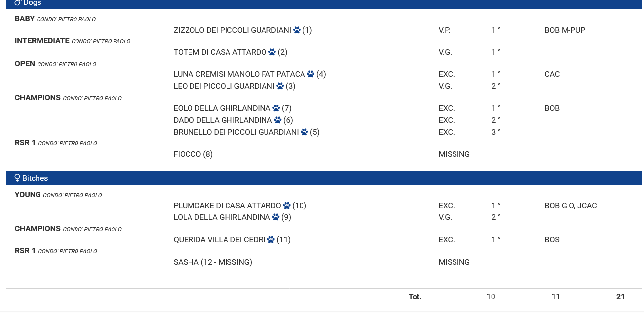Open paw icon for Brunello dei Piccoli Guardiani
This screenshot has height=314, width=644.
(304, 132)
